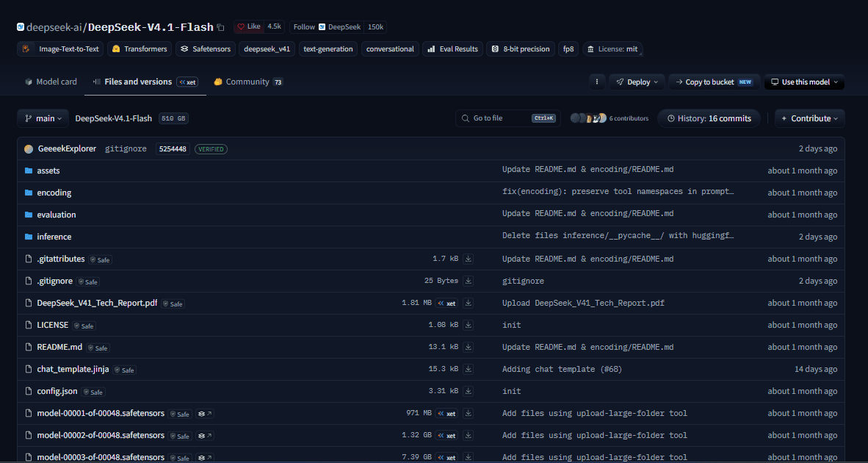Screen dimensions: 868x463
Task: Click the Transformers tag
Action: pos(140,49)
